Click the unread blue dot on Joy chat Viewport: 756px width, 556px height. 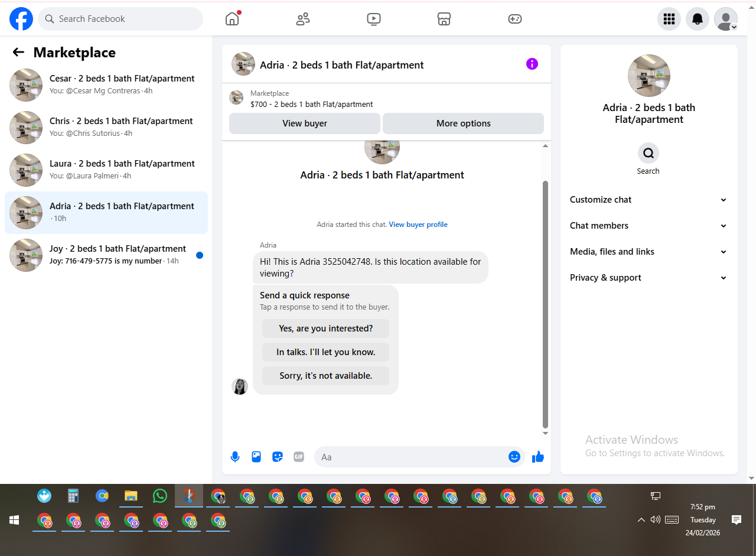click(x=200, y=255)
